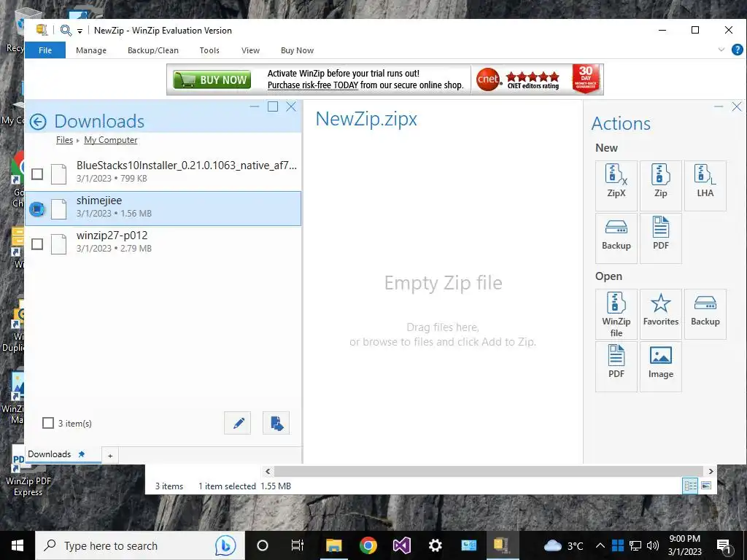Click the Backup icon under Open
747x560 pixels.
pos(705,314)
